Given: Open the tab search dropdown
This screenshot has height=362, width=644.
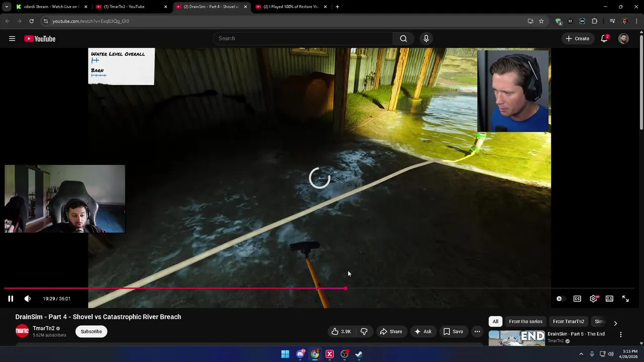Looking at the screenshot, I should point(7,7).
